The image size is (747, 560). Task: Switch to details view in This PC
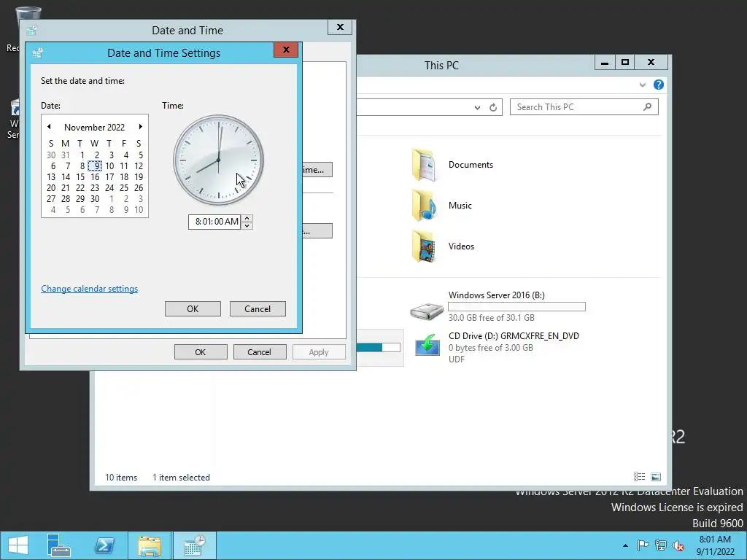639,476
